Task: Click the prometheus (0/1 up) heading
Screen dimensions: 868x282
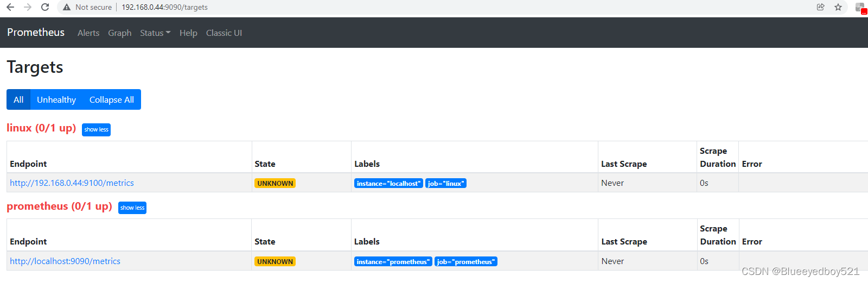Action: point(59,206)
